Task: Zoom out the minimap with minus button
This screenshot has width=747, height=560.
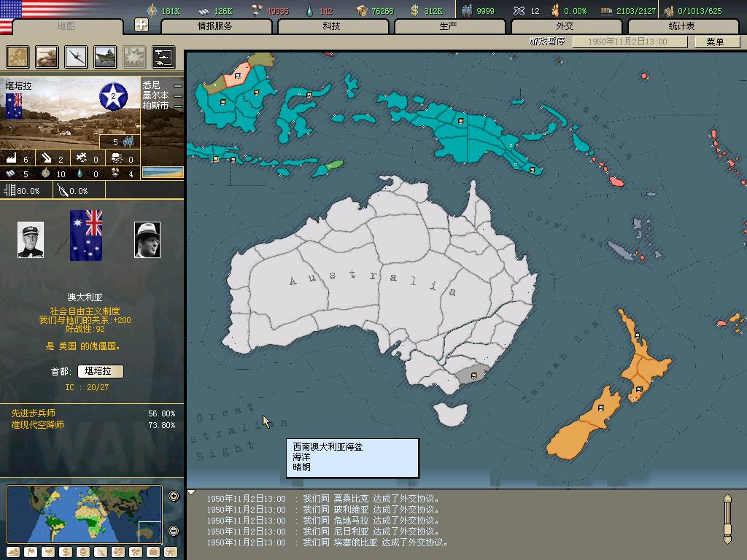Action: 174,531
